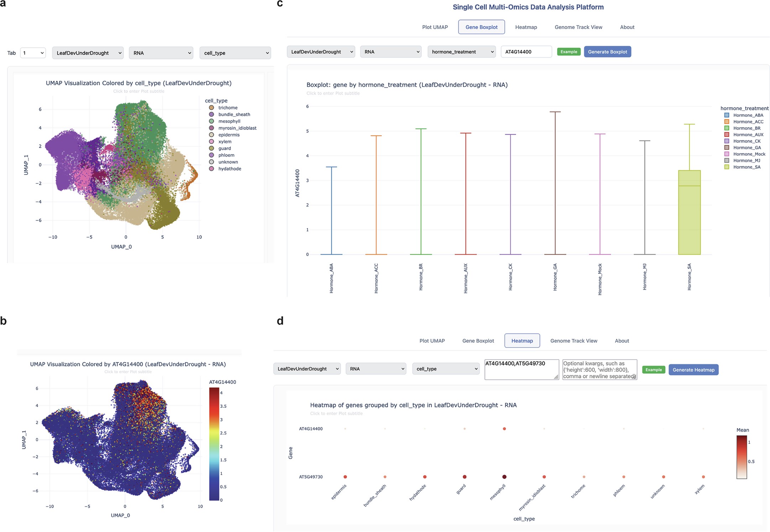Click the green Example button beside the gene field
Viewport: 770px width, 532px height.
click(x=568, y=52)
